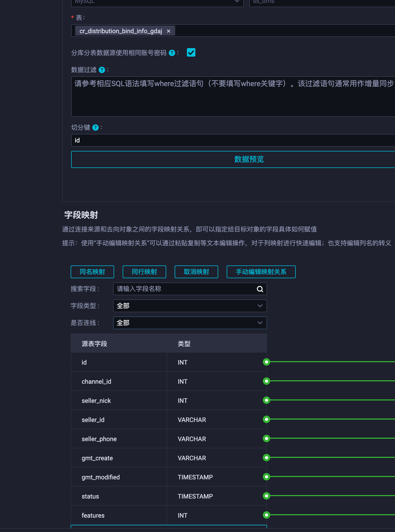
Task: Select the gmt_modified source field cell
Action: coord(119,477)
